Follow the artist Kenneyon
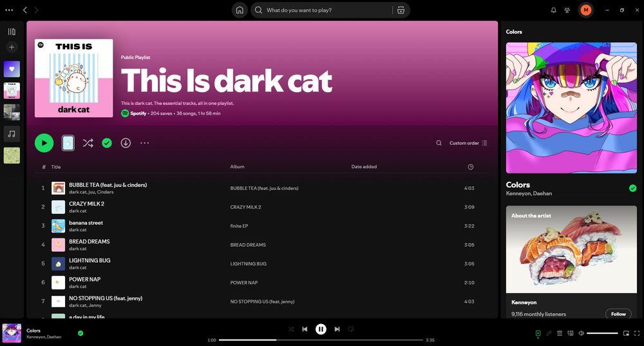The image size is (644, 346). 618,314
